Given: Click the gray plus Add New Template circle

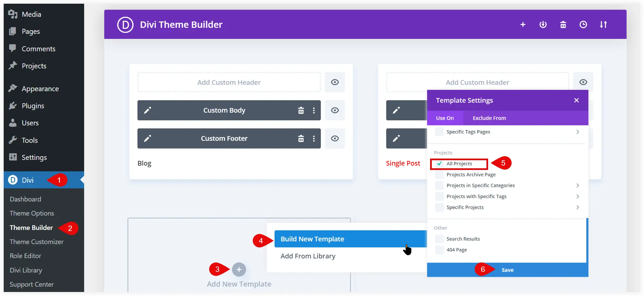Looking at the screenshot, I should point(239,270).
